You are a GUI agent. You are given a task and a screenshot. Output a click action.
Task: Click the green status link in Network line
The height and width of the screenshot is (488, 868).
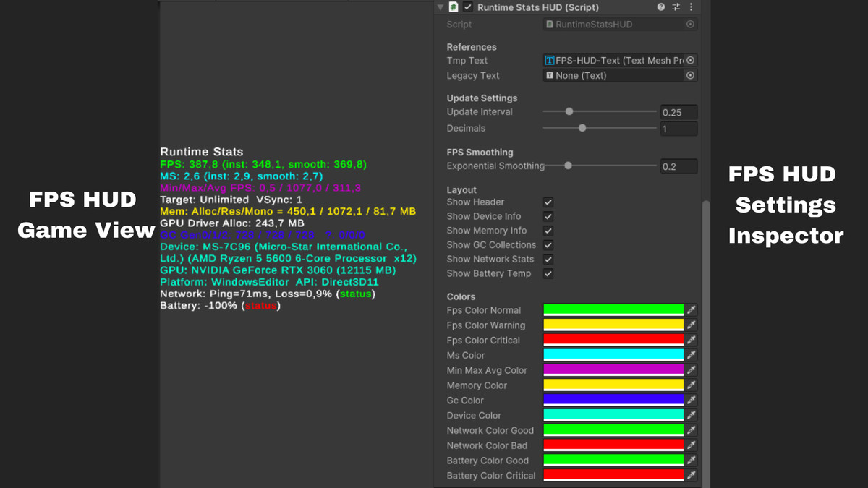[x=354, y=294]
